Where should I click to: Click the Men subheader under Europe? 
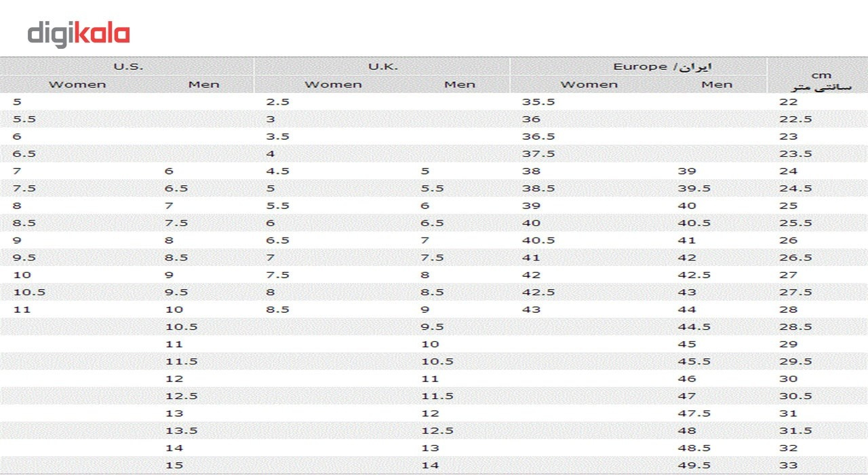point(717,85)
